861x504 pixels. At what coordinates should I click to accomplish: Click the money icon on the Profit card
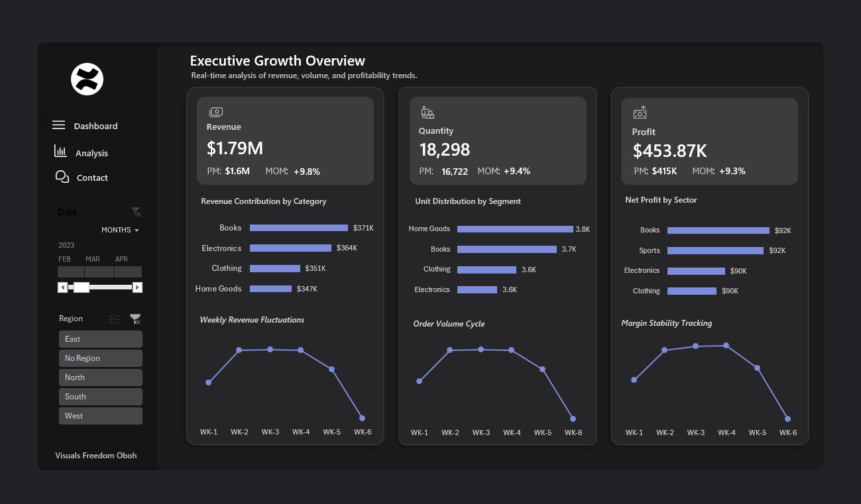[x=640, y=113]
